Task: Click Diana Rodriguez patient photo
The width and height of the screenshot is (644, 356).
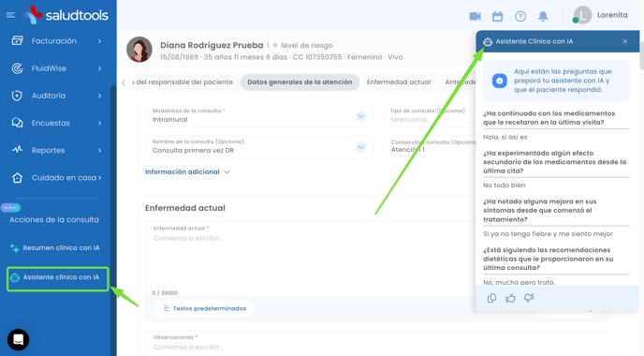Action: click(139, 50)
